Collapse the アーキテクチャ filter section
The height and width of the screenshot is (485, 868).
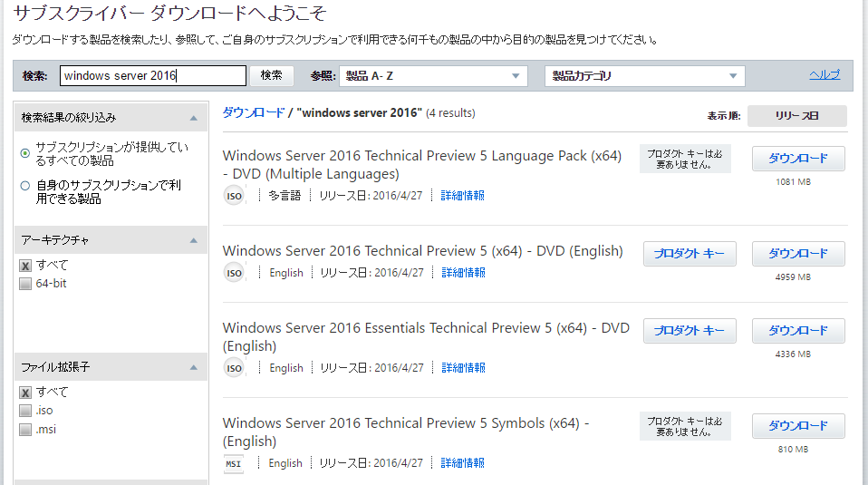tap(193, 240)
